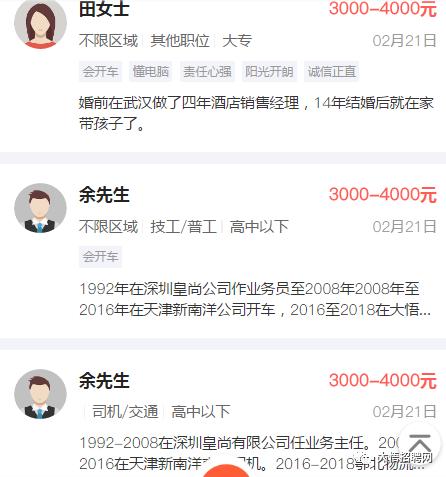The image size is (446, 477).
Task: Select the 诚信正直 skill tag
Action: (x=332, y=71)
